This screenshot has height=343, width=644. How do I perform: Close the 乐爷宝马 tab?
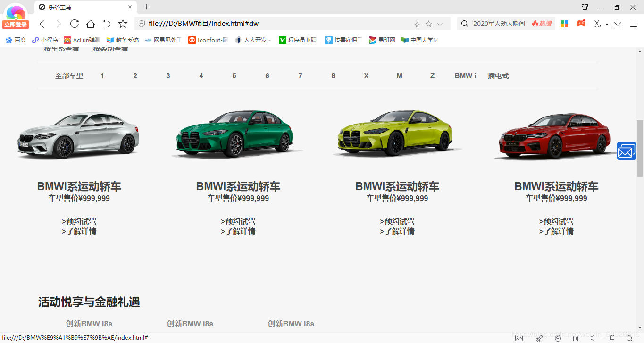click(x=130, y=7)
